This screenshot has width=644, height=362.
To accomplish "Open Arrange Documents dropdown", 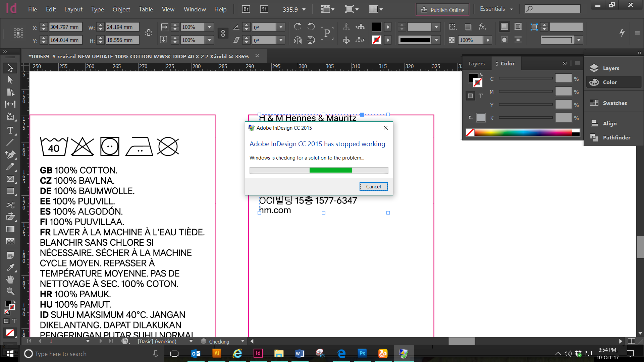I will coord(376,9).
